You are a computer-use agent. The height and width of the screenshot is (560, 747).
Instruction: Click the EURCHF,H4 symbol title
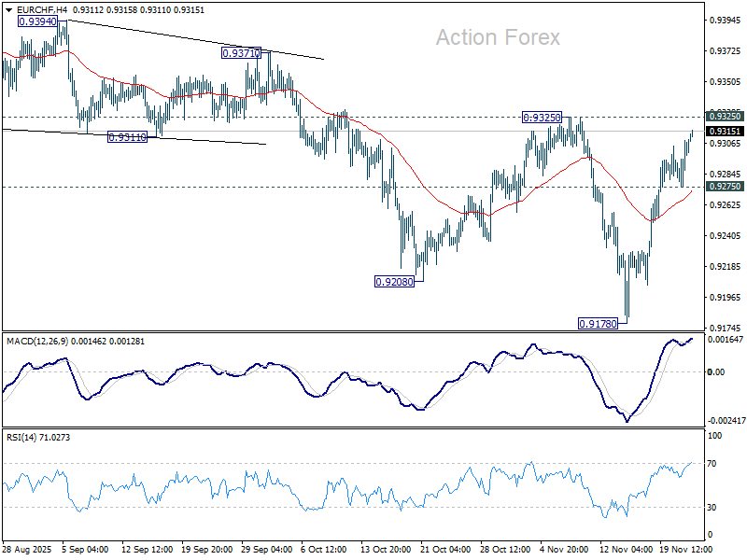[x=41, y=10]
